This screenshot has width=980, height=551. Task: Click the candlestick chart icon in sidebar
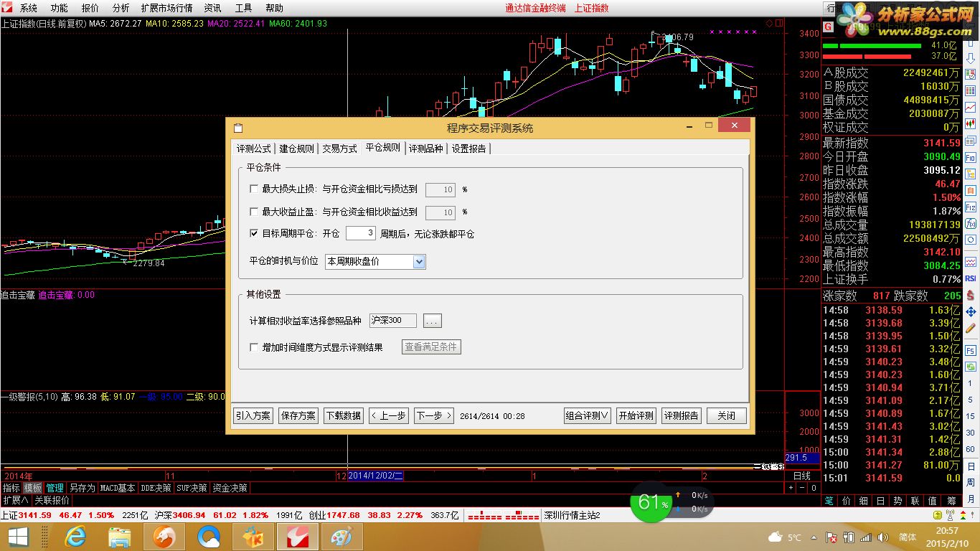coord(971,123)
